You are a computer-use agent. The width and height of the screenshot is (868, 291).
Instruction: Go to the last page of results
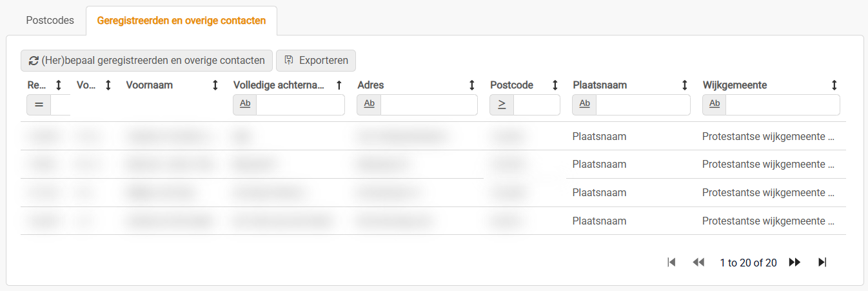(822, 262)
